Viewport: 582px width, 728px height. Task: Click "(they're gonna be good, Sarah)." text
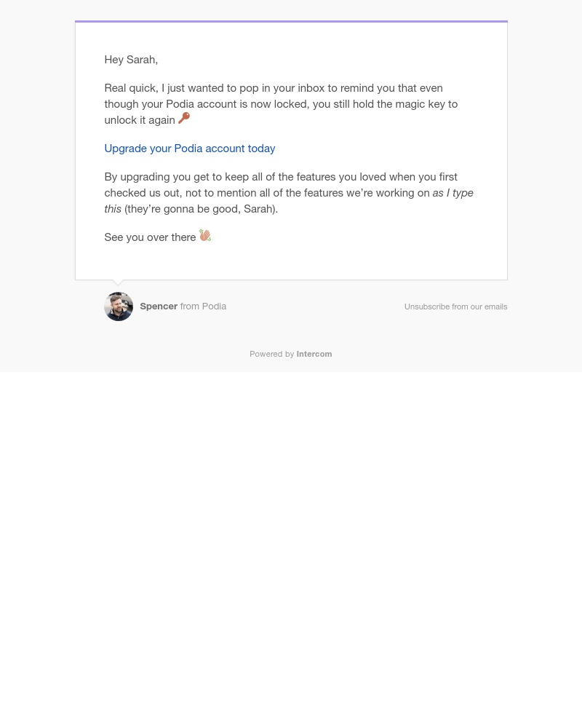(201, 209)
